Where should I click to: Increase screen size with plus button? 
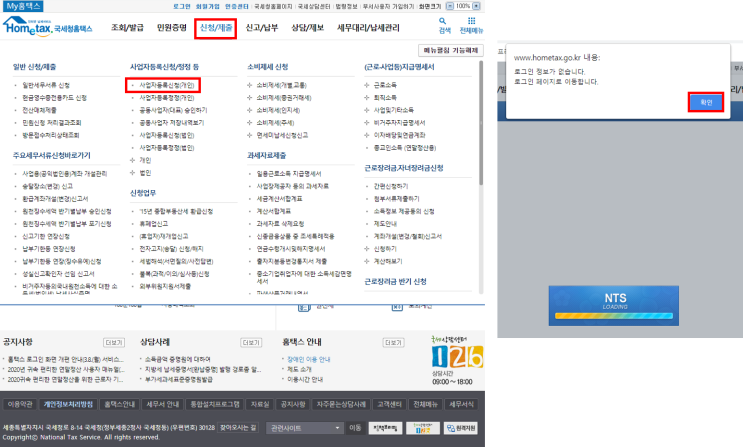(x=476, y=6)
